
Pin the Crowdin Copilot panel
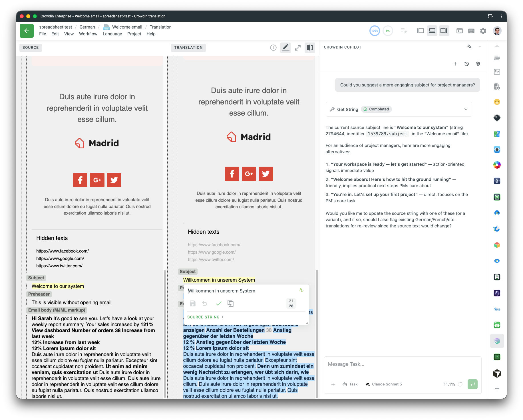[x=469, y=47]
